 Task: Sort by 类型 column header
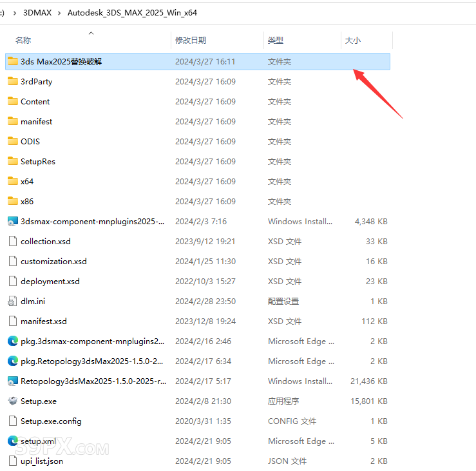(276, 40)
